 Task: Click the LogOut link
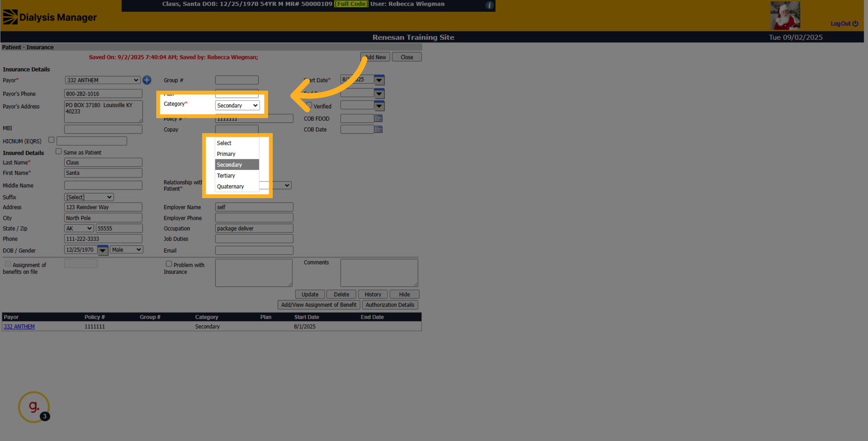pyautogui.click(x=844, y=23)
